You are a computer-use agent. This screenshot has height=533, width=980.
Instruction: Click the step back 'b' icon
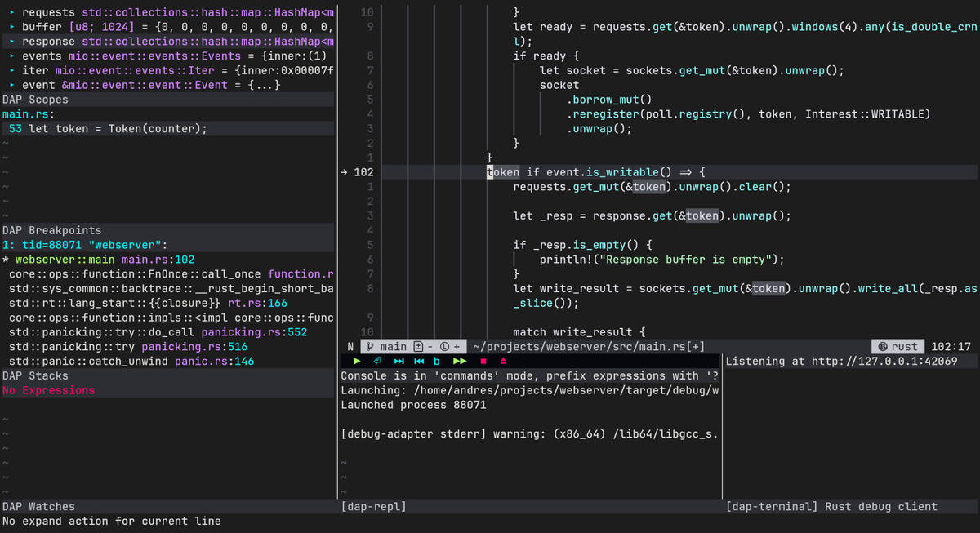pos(437,361)
